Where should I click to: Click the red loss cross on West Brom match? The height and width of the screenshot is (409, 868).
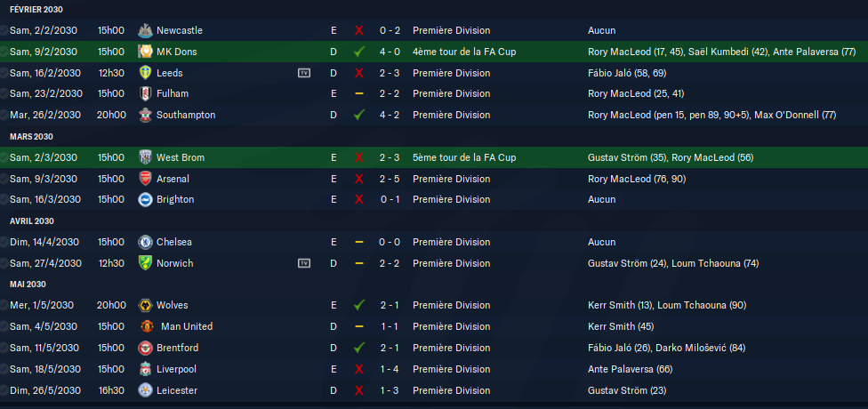[359, 157]
